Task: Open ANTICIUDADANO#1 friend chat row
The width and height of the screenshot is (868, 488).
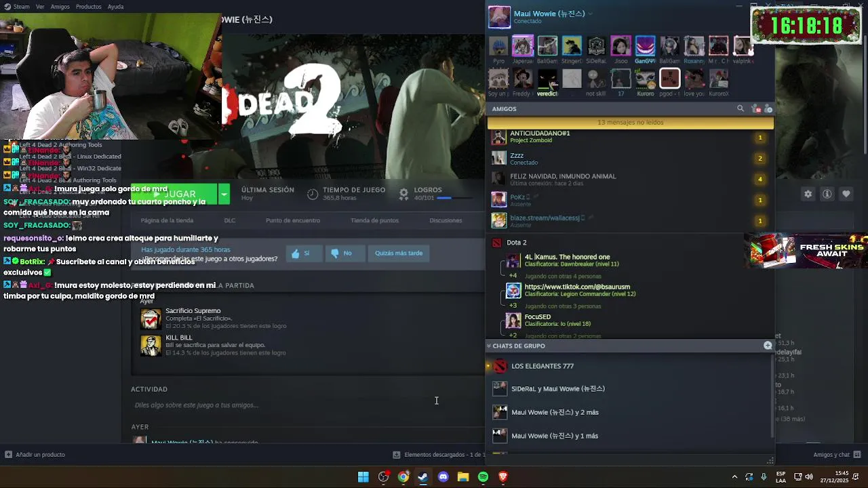Action: 630,138
